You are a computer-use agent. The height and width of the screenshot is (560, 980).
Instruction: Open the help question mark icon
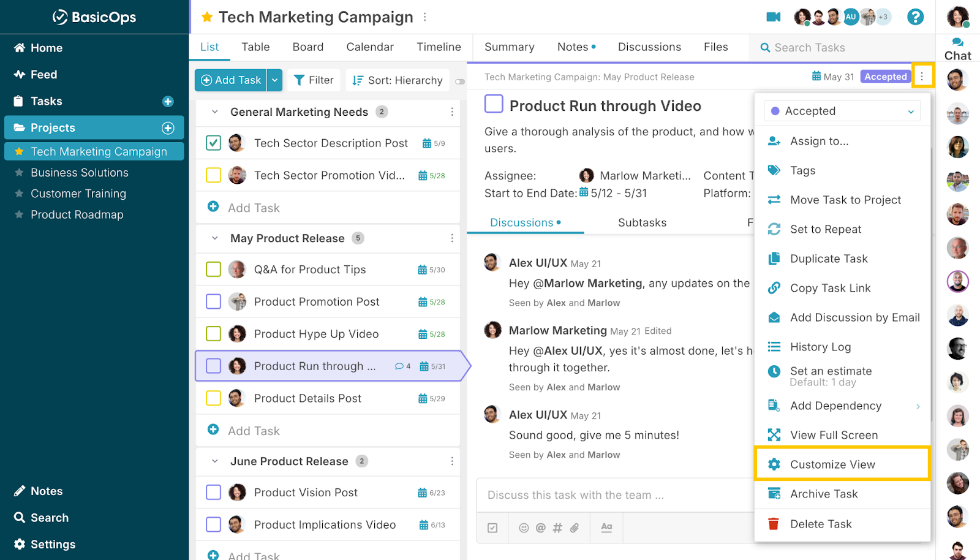(x=915, y=17)
